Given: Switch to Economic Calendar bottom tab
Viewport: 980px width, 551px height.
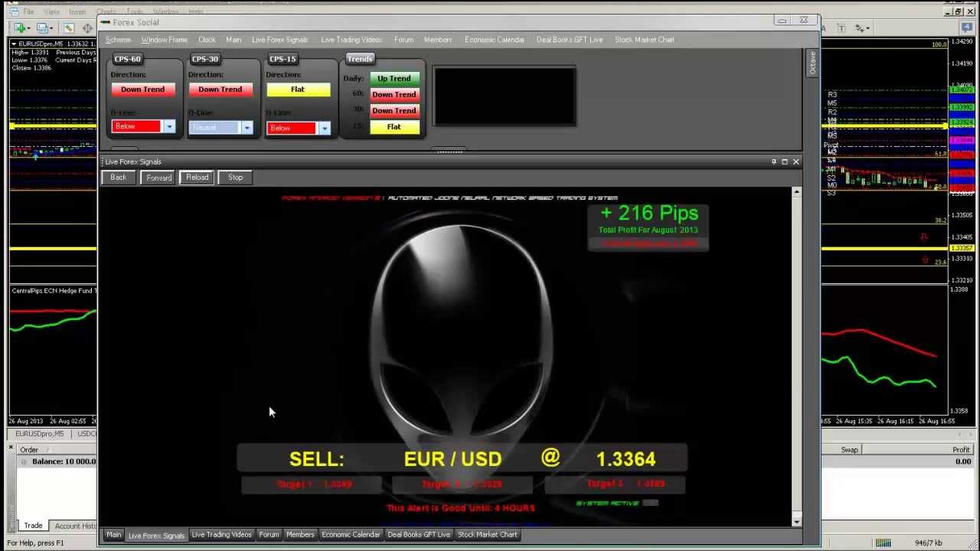Looking at the screenshot, I should click(351, 535).
